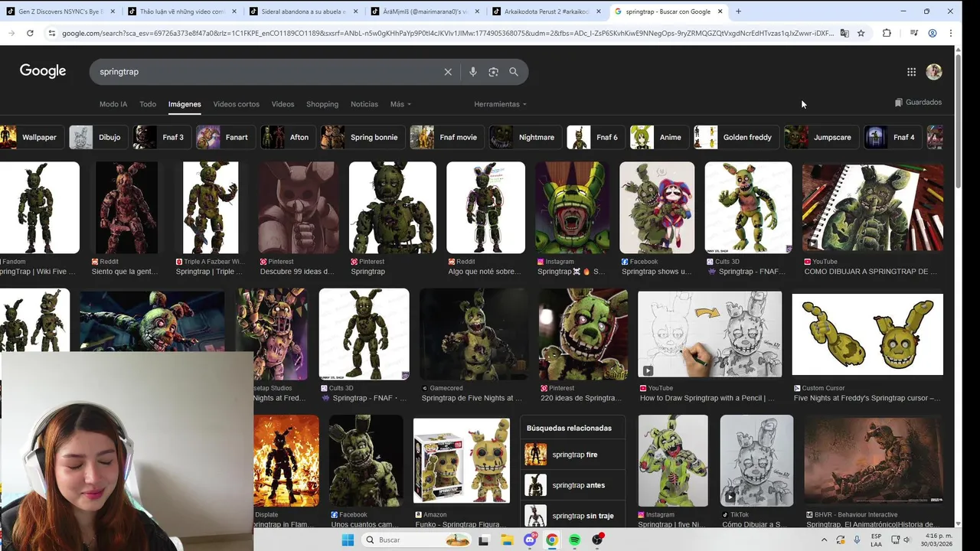Start a voice search with the microphone icon
The image size is (980, 551).
click(473, 72)
